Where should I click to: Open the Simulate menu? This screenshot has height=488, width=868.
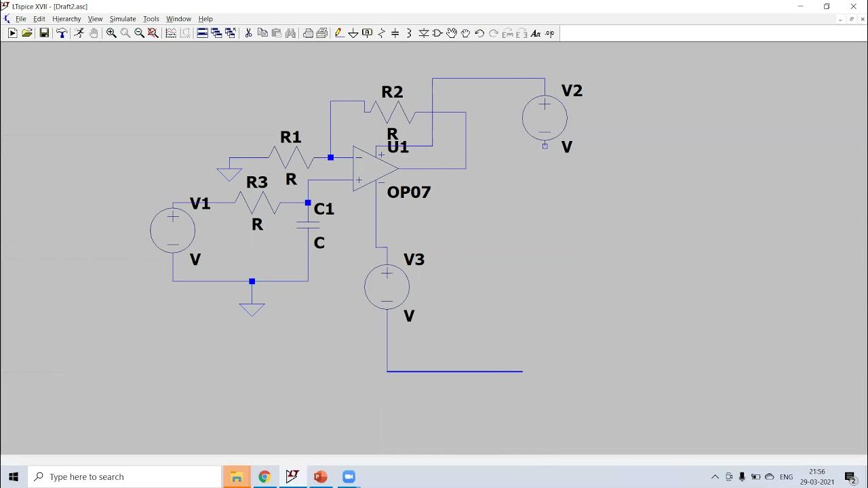[x=123, y=19]
